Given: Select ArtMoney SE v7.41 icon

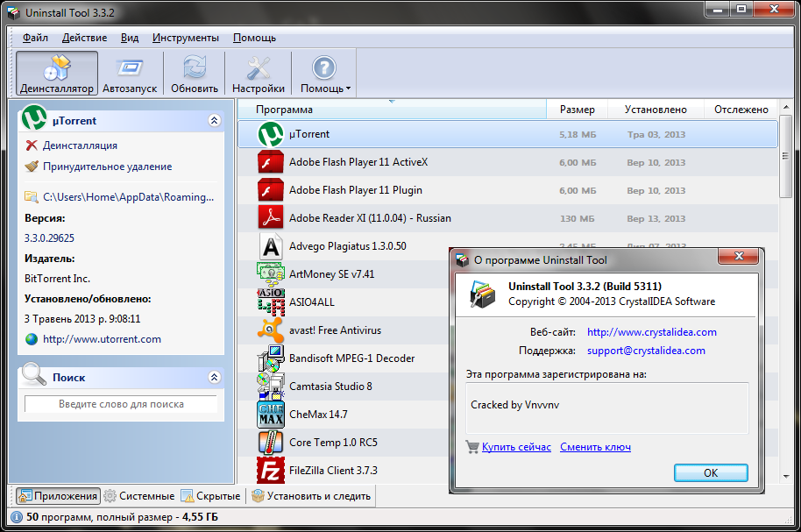Looking at the screenshot, I should [x=270, y=274].
